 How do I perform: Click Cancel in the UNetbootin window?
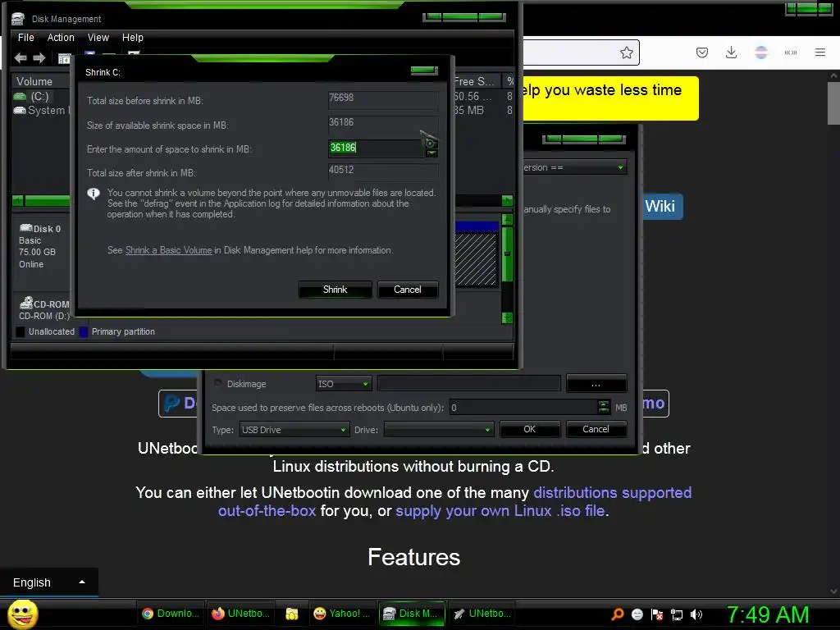tap(596, 429)
